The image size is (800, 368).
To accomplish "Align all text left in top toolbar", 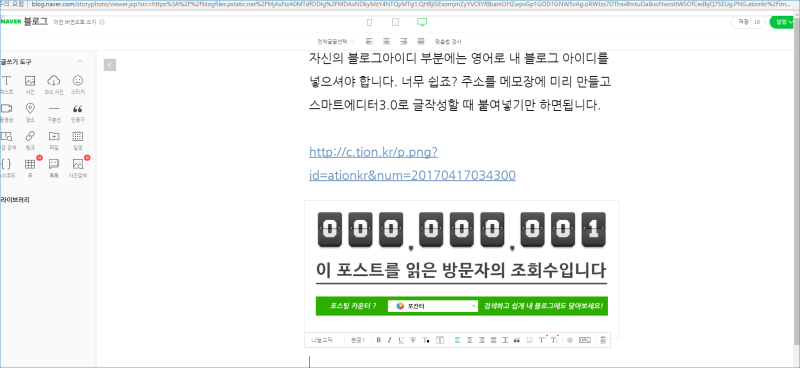I will click(370, 41).
